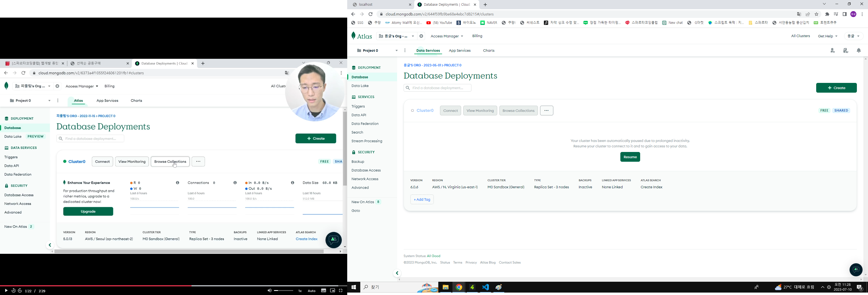Exit fullscreen in the video player

pos(341,291)
